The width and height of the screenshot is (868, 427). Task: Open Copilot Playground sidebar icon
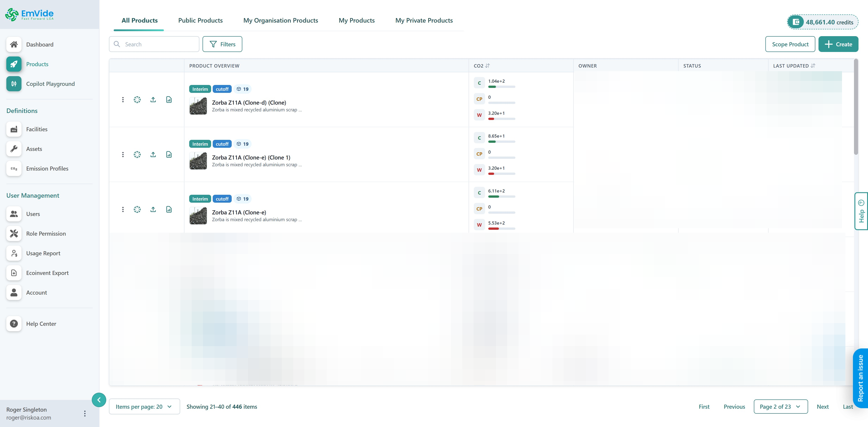pyautogui.click(x=14, y=84)
